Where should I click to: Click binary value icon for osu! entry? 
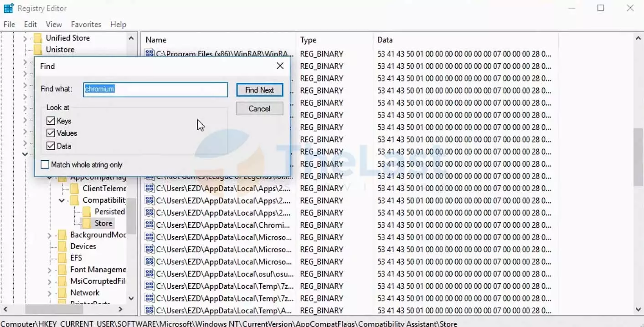click(149, 274)
